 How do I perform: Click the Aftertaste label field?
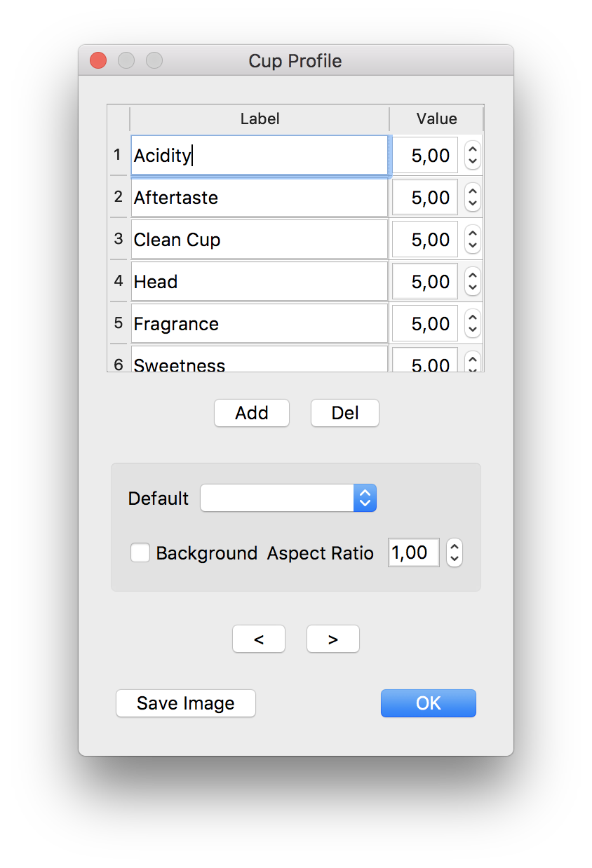[260, 198]
